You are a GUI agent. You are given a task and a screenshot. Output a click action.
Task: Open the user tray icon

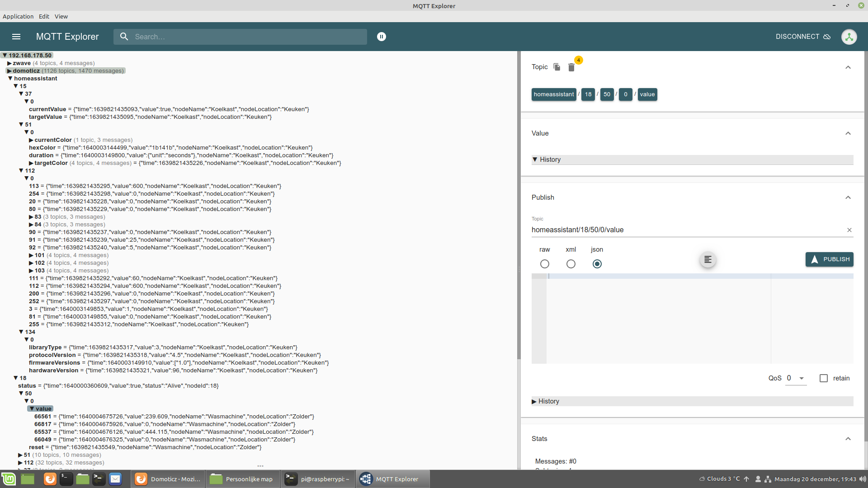(x=758, y=479)
